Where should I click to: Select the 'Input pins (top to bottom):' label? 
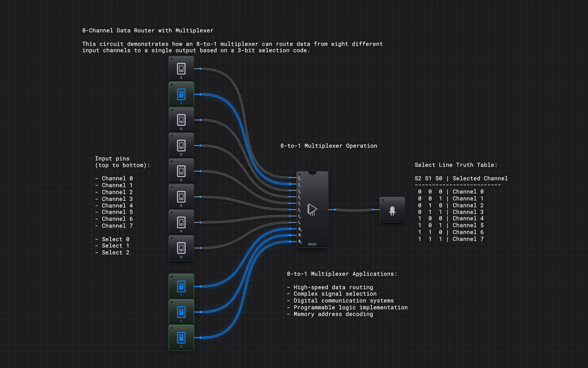[122, 162]
